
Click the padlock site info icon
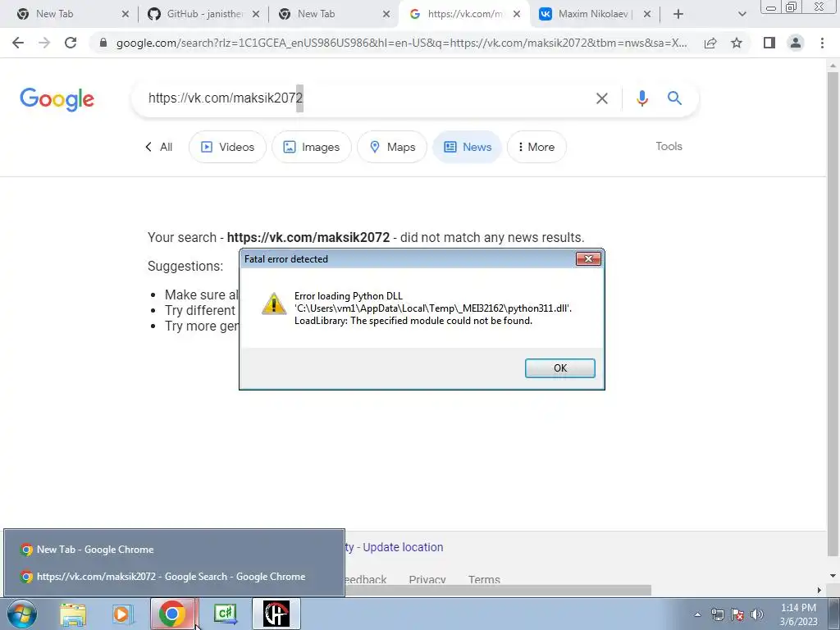coord(103,43)
